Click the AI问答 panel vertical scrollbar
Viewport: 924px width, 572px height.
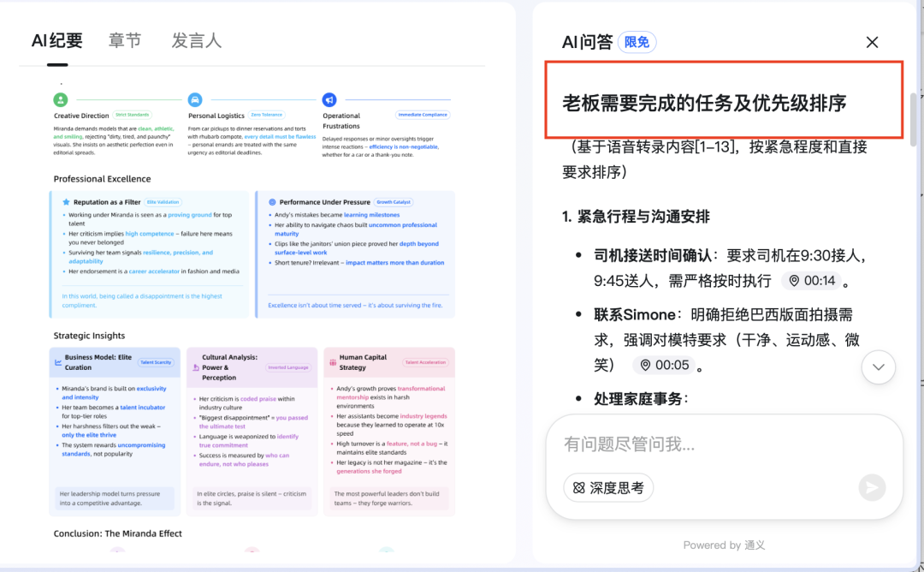[914, 120]
